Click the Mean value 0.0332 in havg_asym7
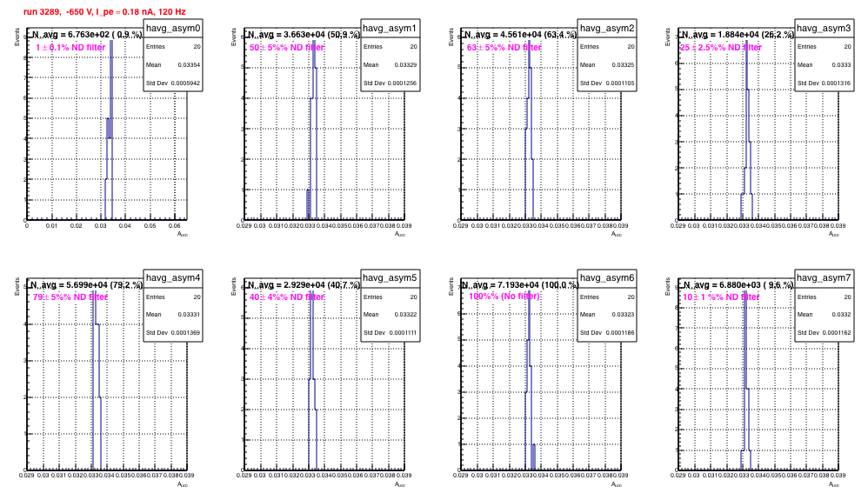Viewport: 868px width, 500px height. [841, 315]
